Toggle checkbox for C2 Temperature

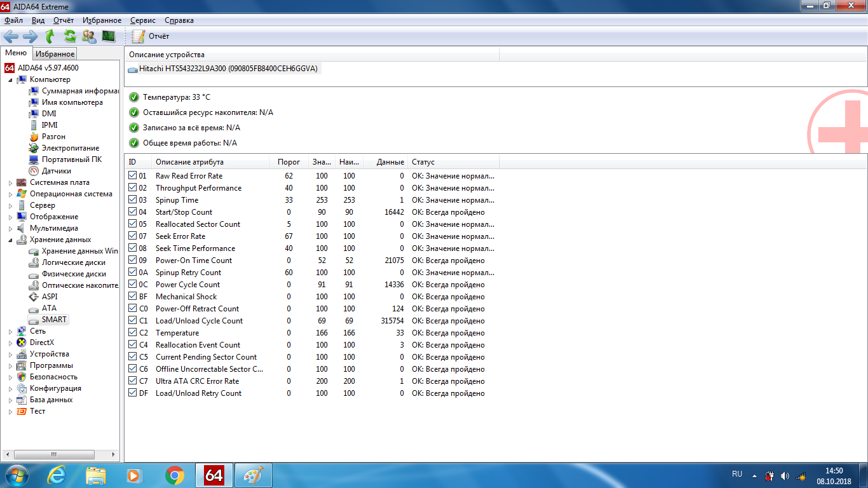[x=132, y=332]
